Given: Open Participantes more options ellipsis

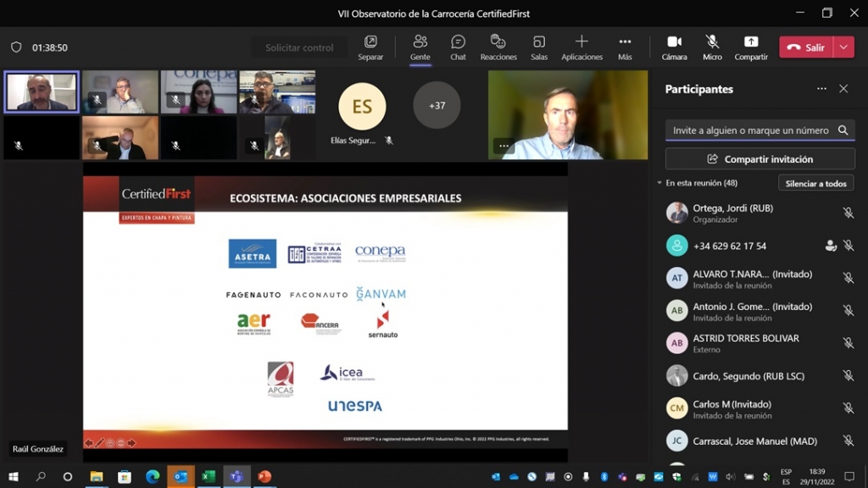Looking at the screenshot, I should (821, 89).
